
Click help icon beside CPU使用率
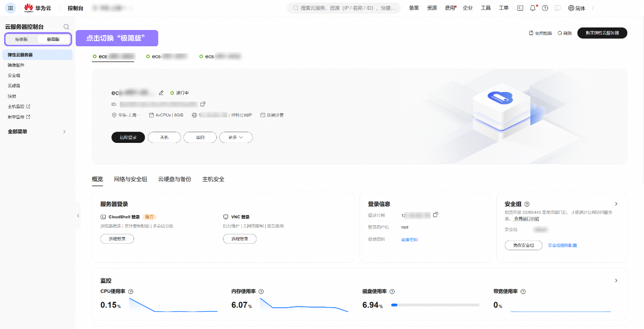click(x=131, y=291)
